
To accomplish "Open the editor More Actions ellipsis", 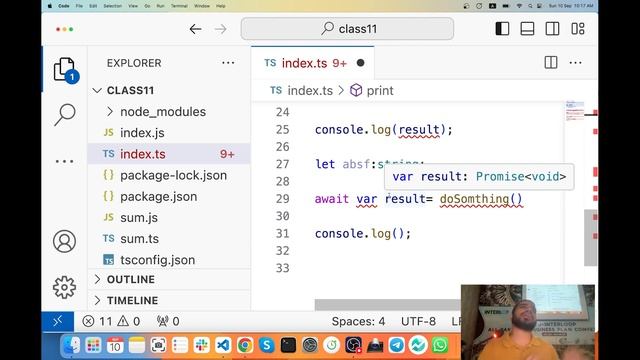I will (x=576, y=62).
